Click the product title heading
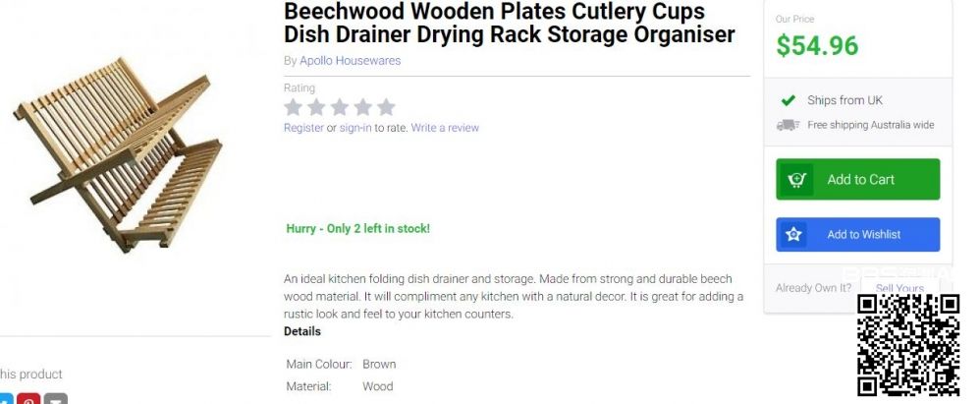 tap(509, 24)
